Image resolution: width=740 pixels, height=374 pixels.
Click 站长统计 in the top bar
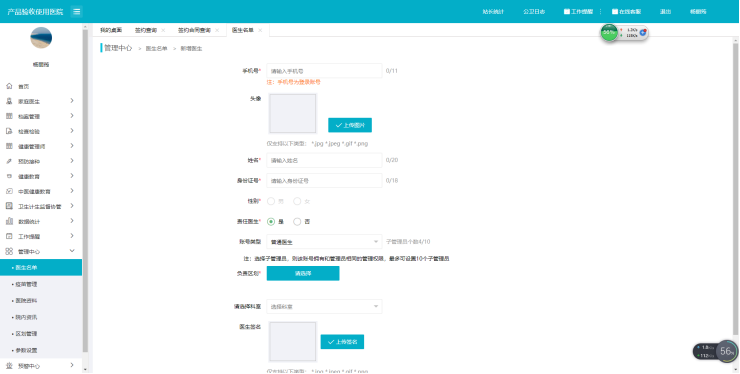[493, 11]
